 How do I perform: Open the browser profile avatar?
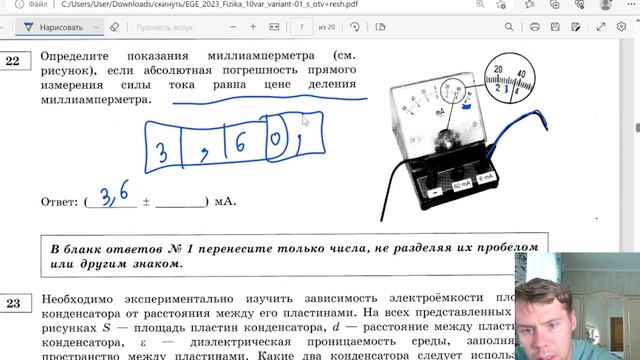606,4
